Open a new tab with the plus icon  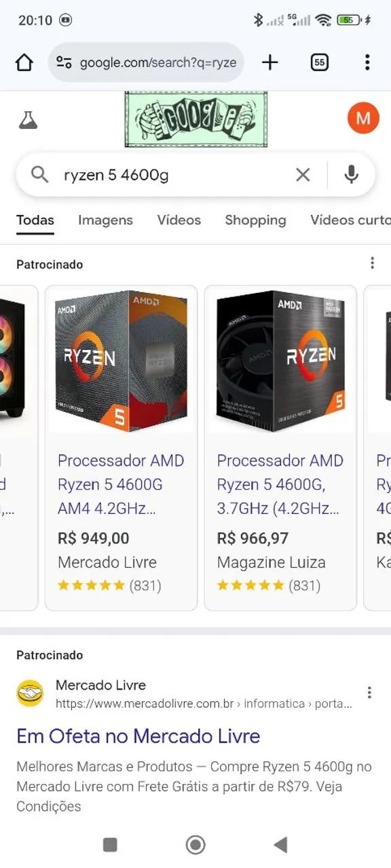tap(269, 62)
